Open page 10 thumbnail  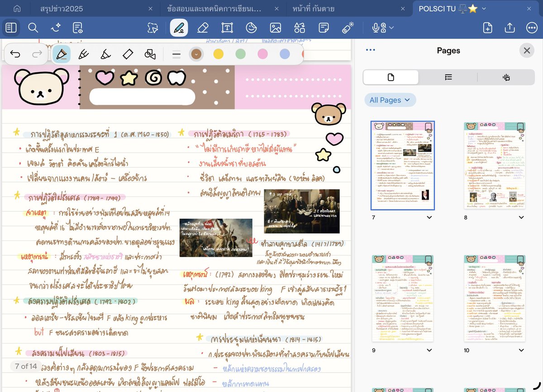click(x=495, y=298)
